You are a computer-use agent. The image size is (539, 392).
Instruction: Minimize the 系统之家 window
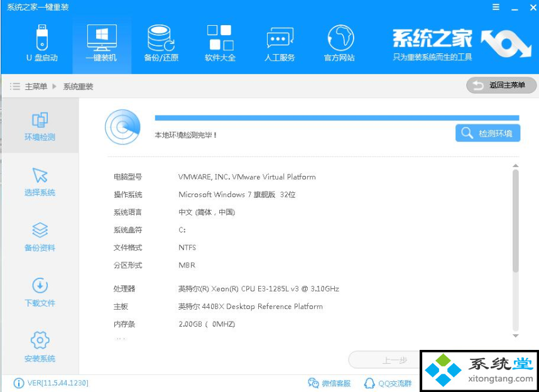tap(514, 8)
